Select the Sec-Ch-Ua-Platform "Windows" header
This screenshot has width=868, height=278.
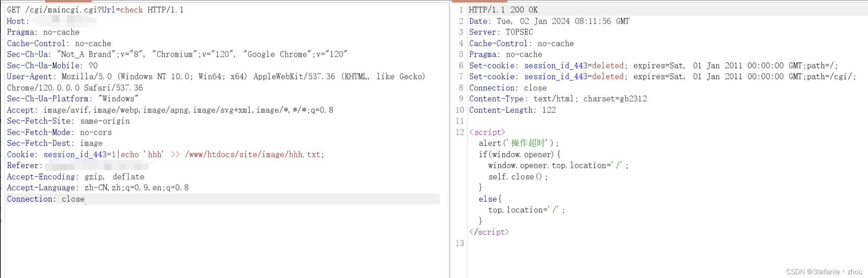click(73, 99)
